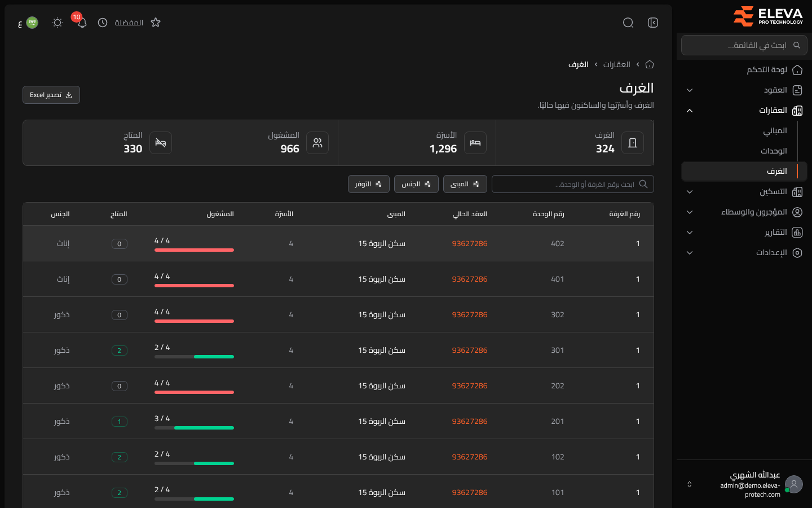Viewport: 812px width, 508px height.
Task: Open the search magnifier in top bar
Action: coord(628,23)
